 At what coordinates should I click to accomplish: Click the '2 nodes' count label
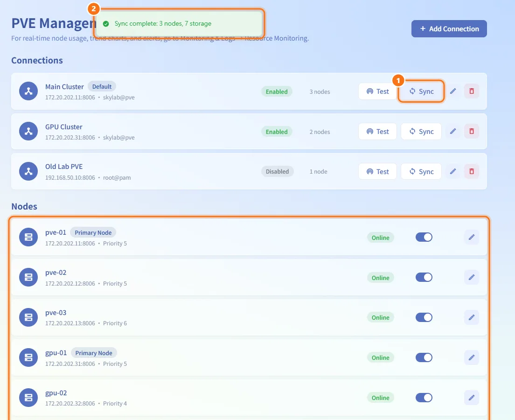point(320,132)
